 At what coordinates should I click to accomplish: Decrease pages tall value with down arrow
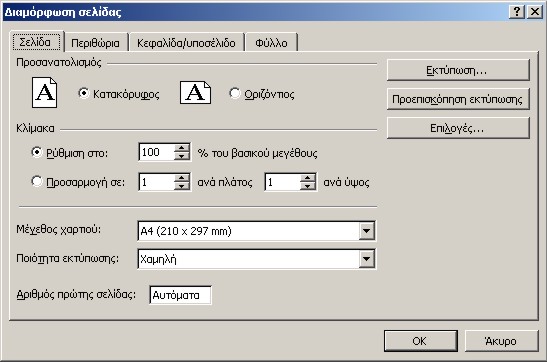click(x=308, y=186)
